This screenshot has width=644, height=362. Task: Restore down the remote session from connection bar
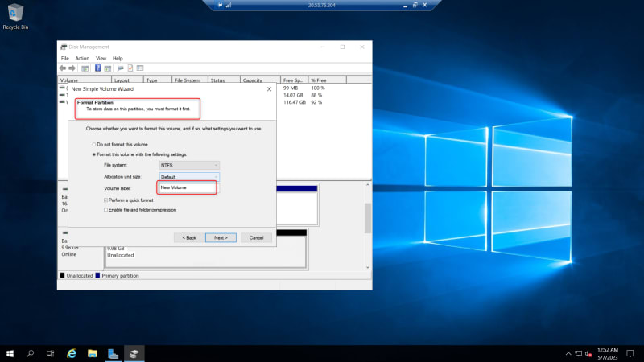pyautogui.click(x=415, y=5)
